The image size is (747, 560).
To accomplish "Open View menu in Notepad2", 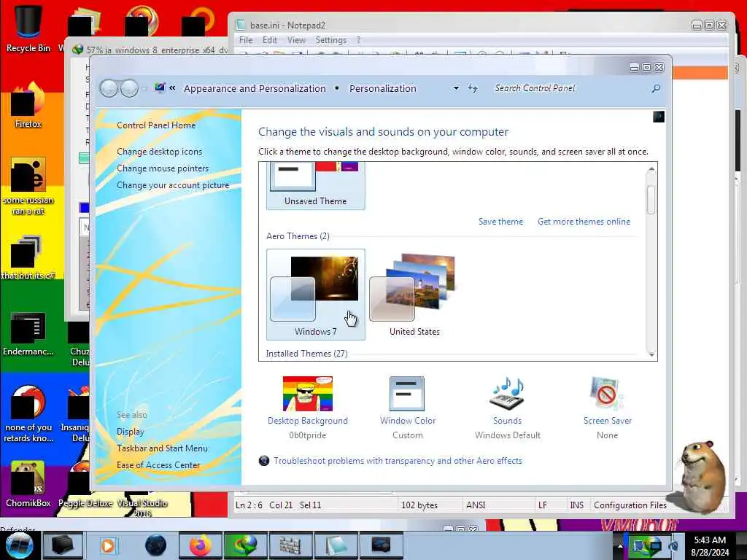I will coord(296,40).
